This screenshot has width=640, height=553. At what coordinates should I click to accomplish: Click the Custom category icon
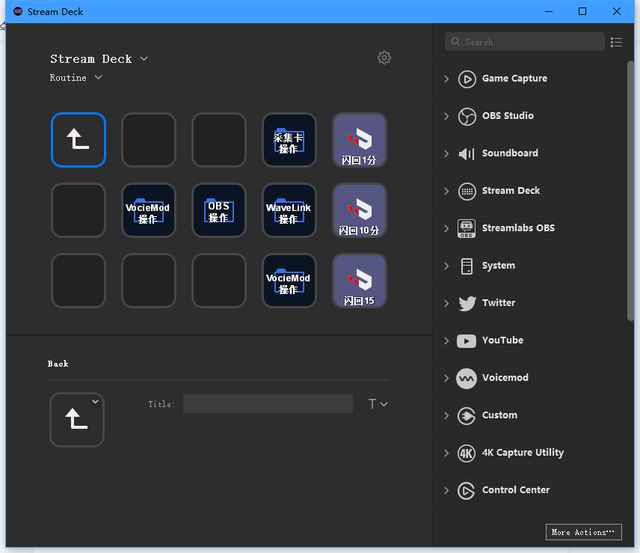pyautogui.click(x=467, y=416)
